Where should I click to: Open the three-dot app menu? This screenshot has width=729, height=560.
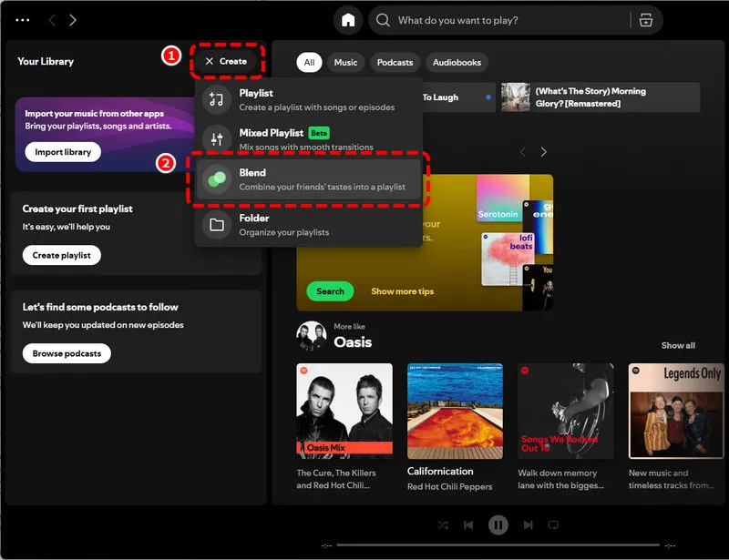[22, 20]
